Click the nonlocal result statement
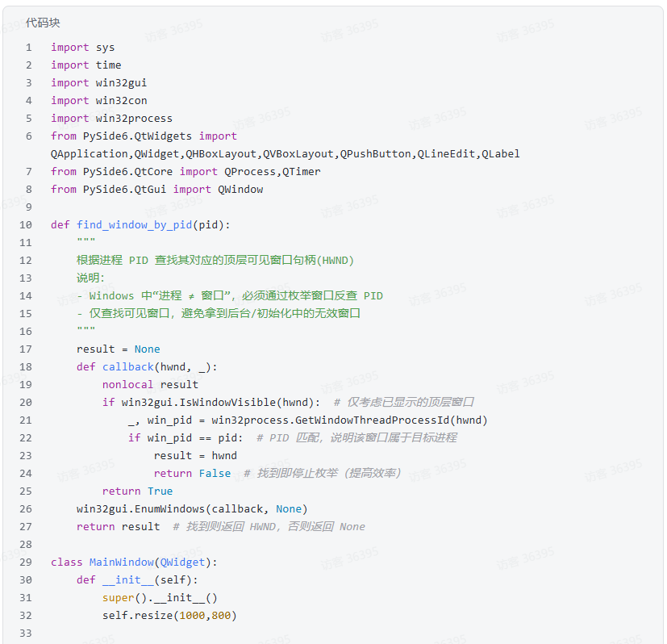The width and height of the screenshot is (667, 644). coord(150,385)
